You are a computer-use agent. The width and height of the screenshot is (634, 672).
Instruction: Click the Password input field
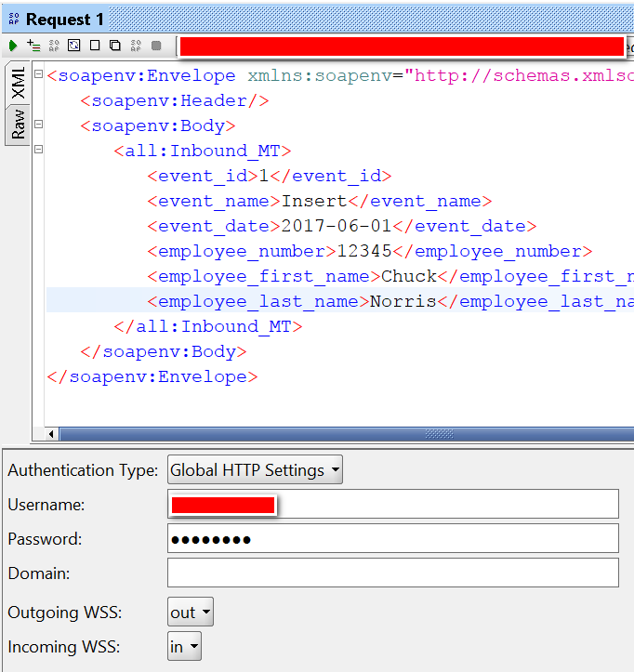[393, 538]
